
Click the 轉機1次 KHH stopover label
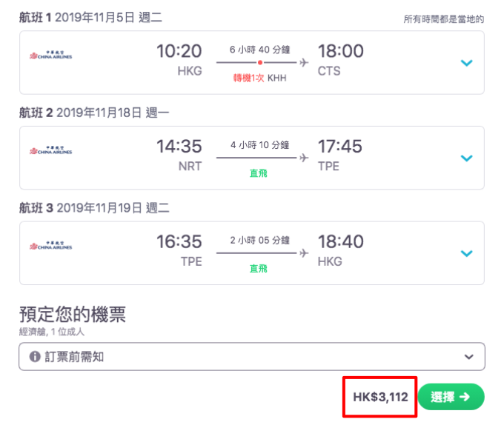[259, 78]
